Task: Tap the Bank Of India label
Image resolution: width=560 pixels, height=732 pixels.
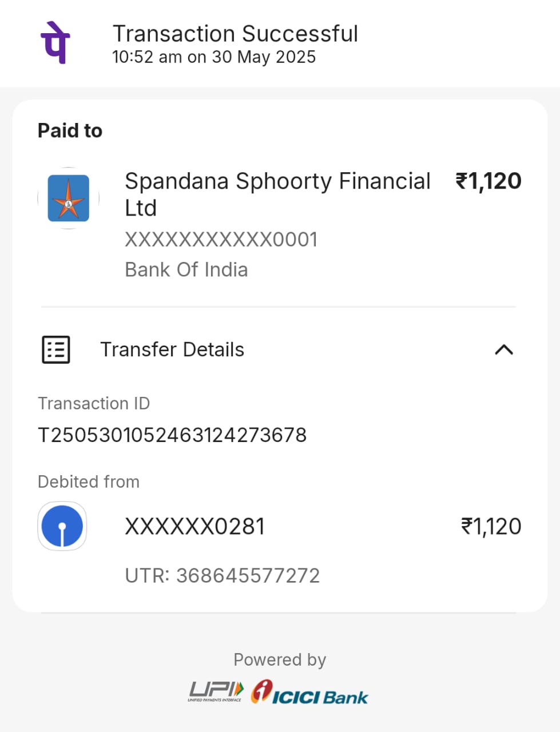Action: click(186, 270)
